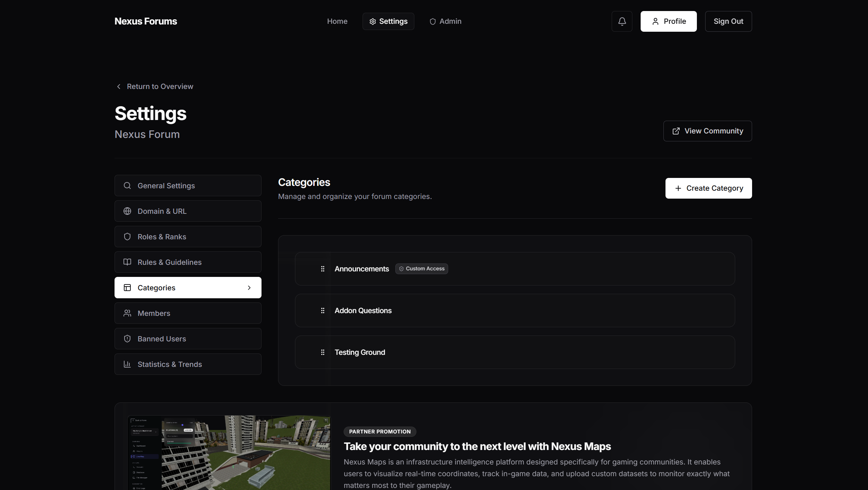Viewport: 868px width, 490px height.
Task: Open Roles & Ranks section
Action: (188, 237)
